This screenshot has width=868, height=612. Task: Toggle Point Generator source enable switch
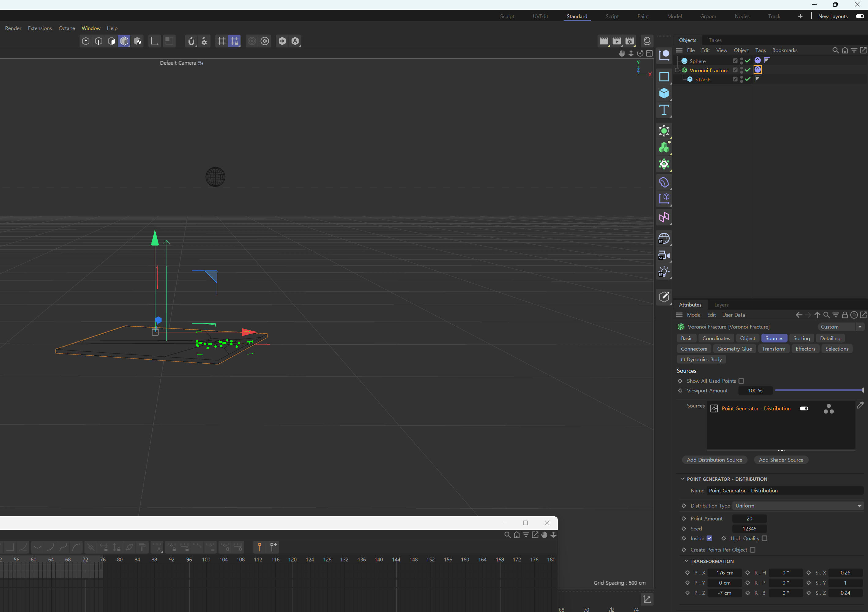(804, 409)
